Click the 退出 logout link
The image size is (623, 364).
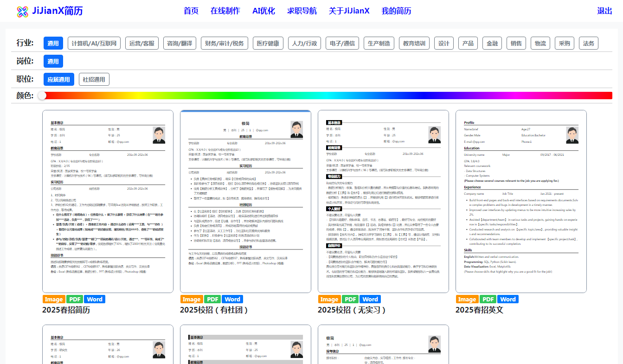[604, 11]
